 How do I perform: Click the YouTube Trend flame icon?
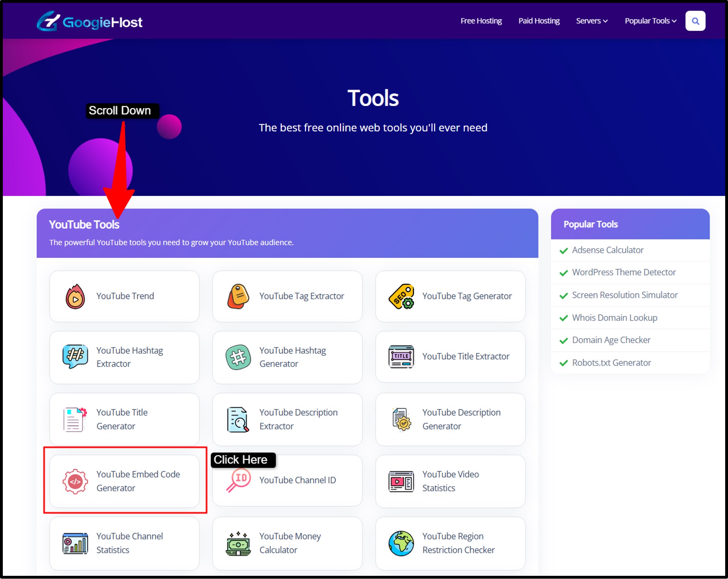(75, 296)
